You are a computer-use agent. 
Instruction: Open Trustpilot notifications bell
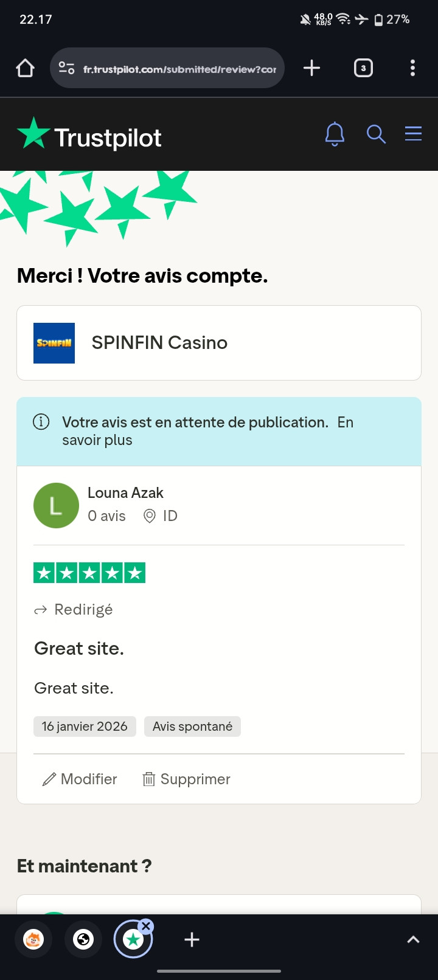(335, 134)
